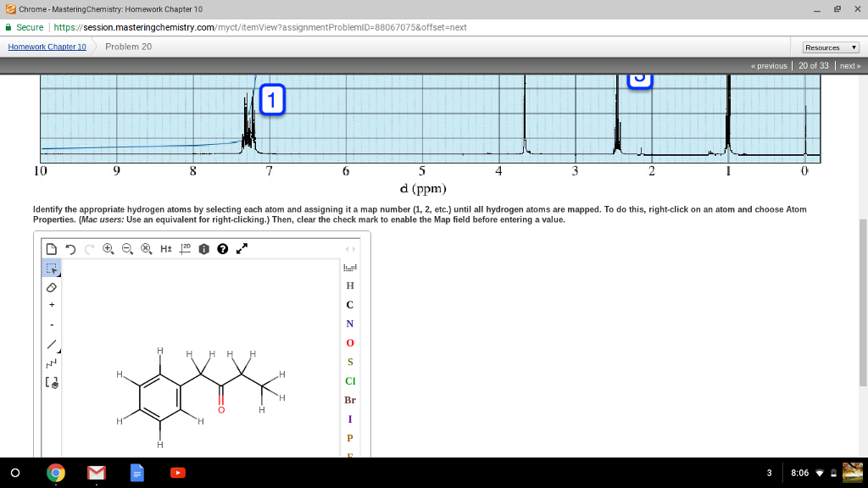Open Gmail from the taskbar
This screenshot has width=868, height=488.
coord(96,472)
